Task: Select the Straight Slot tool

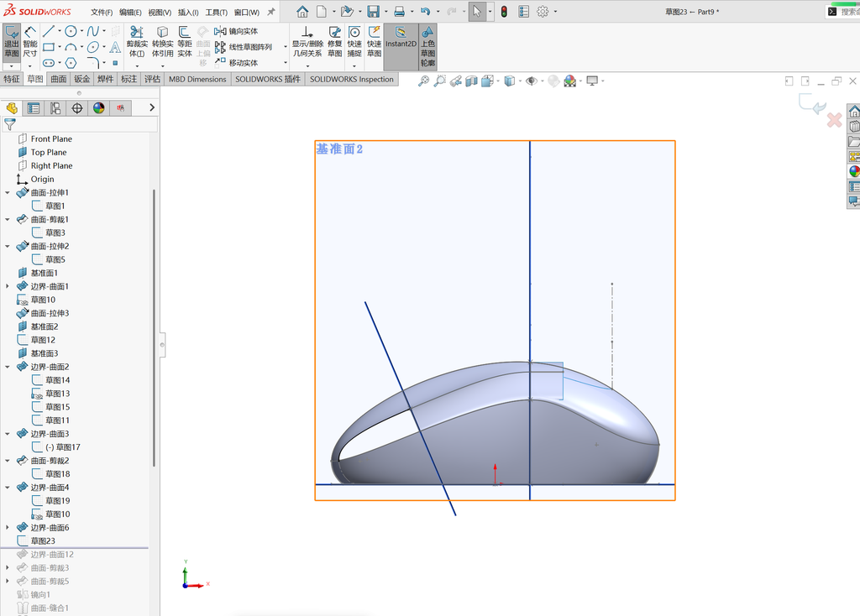Action: tap(49, 63)
